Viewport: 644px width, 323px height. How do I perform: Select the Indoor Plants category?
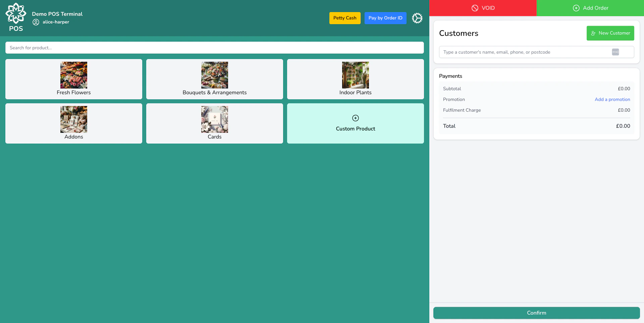coord(355,79)
